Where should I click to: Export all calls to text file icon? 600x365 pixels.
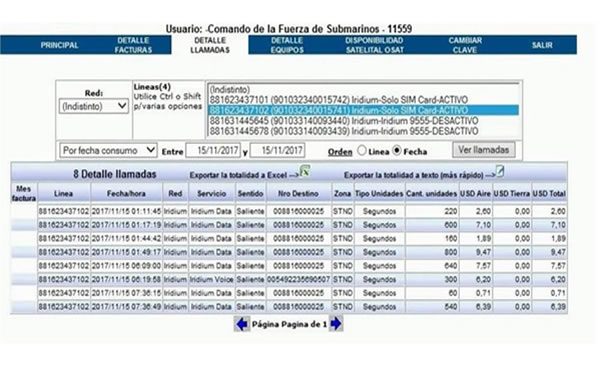click(x=500, y=172)
